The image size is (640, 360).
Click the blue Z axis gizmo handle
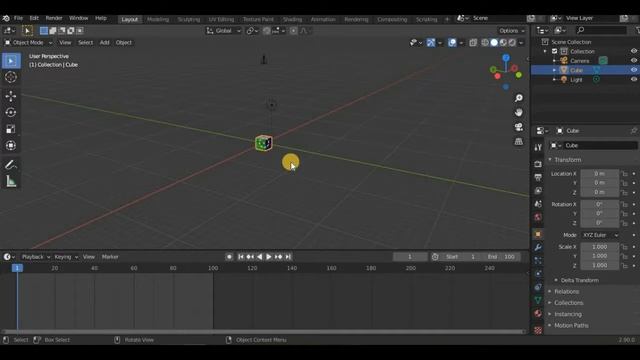tap(506, 58)
